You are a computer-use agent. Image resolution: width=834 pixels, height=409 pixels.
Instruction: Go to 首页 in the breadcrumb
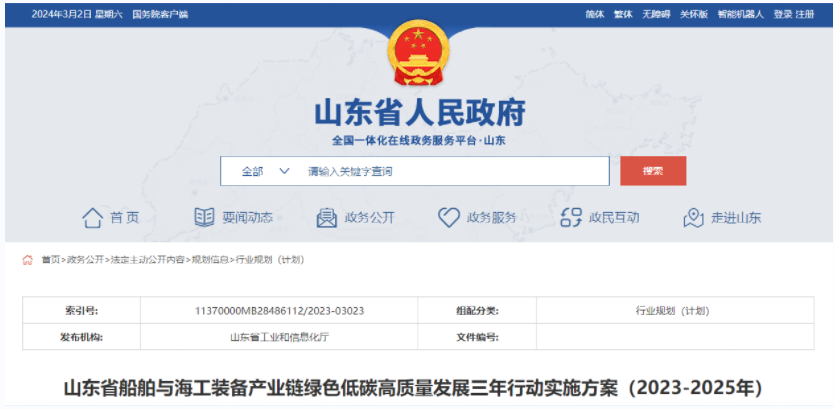[51, 260]
